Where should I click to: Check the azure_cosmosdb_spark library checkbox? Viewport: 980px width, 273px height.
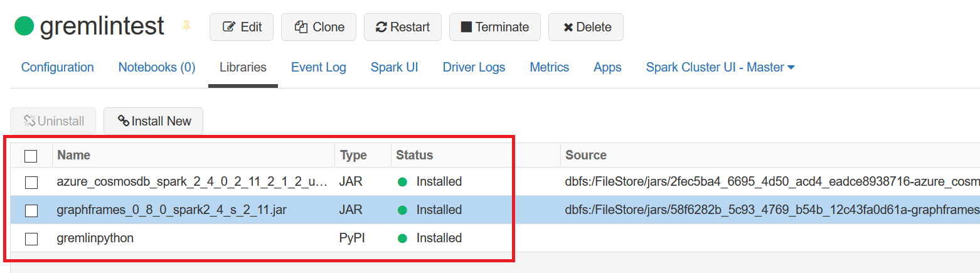[x=31, y=183]
